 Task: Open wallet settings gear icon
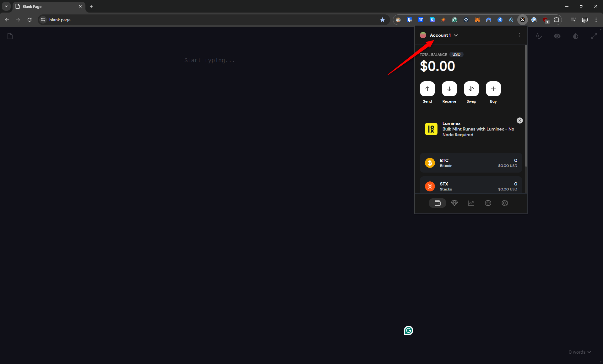click(504, 203)
